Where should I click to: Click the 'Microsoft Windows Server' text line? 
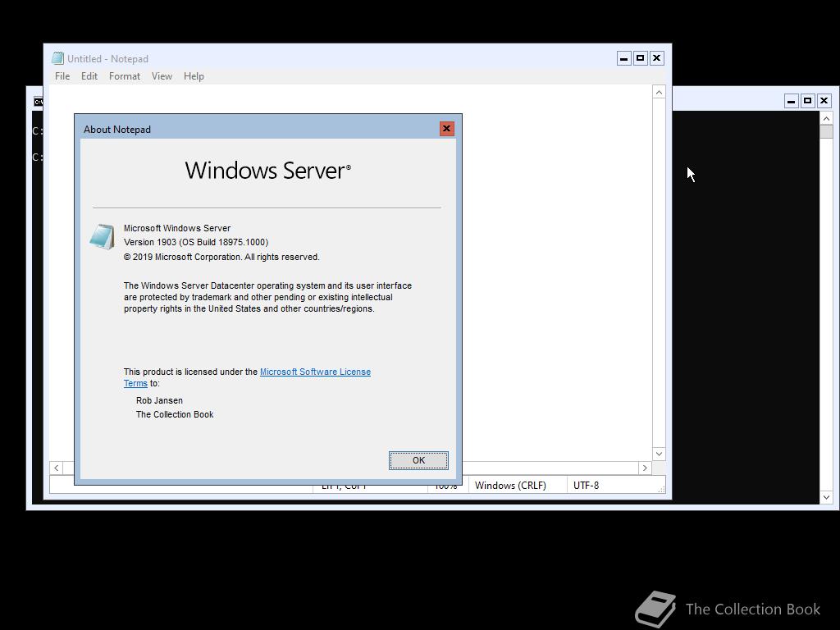tap(177, 228)
